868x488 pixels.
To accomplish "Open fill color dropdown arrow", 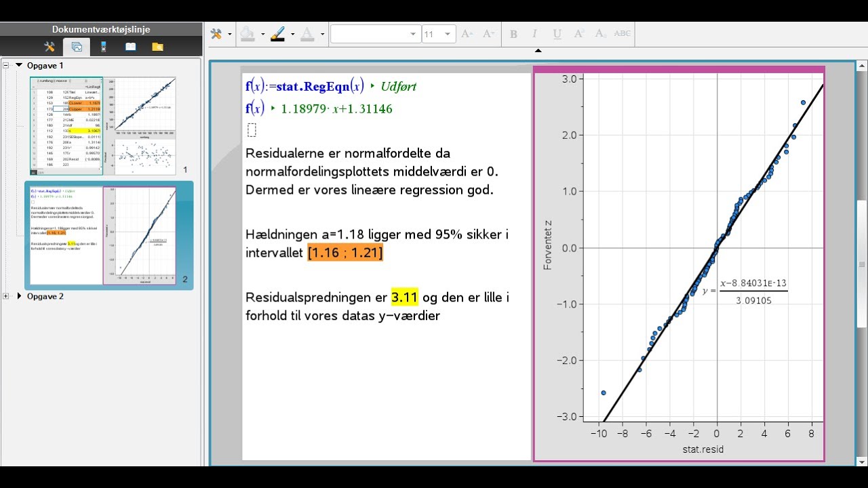I will [262, 34].
